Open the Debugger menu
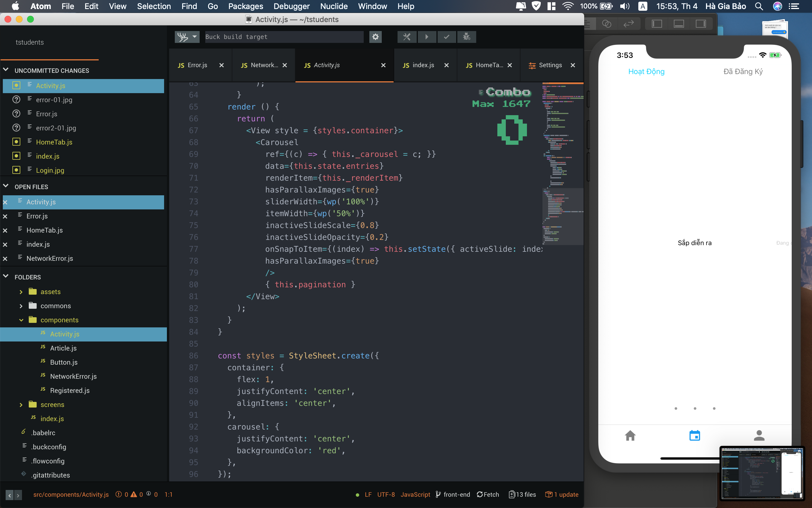812x508 pixels. (x=291, y=6)
